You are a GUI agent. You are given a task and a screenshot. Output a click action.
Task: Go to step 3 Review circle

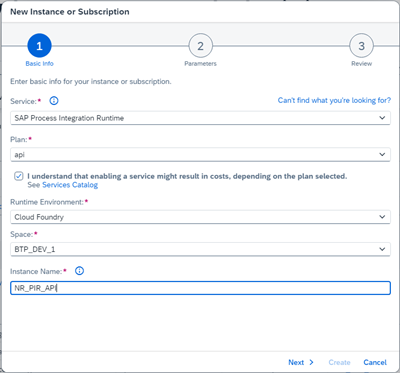361,46
